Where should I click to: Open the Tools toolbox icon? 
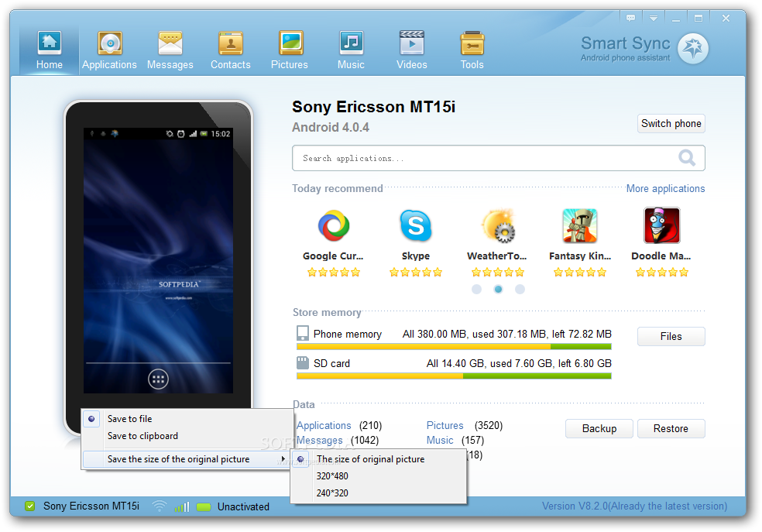[472, 43]
